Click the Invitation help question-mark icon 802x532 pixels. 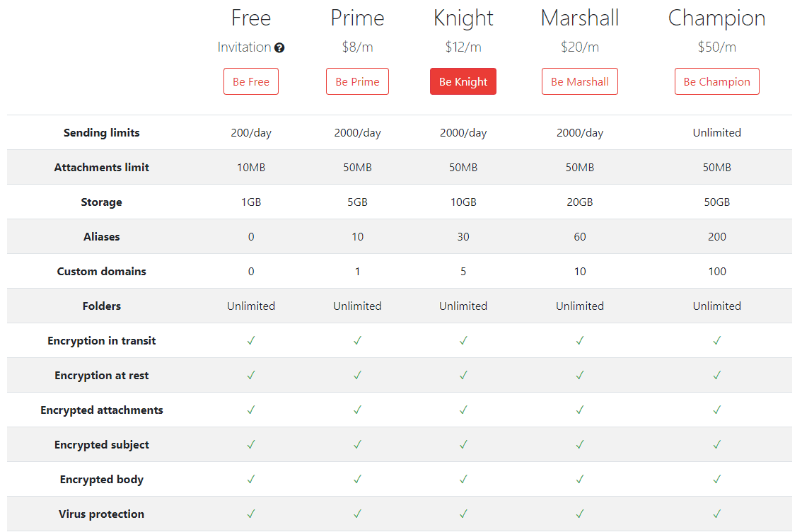tap(279, 48)
